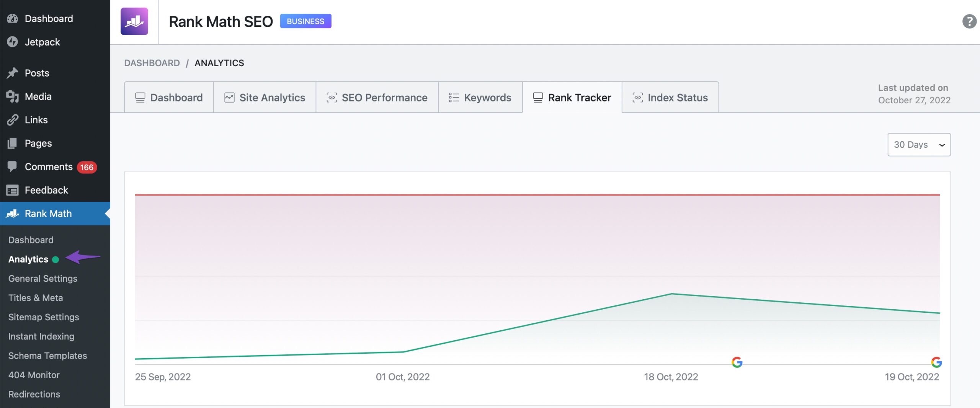The height and width of the screenshot is (408, 980).
Task: Click the green Analytics status dot
Action: pyautogui.click(x=56, y=259)
